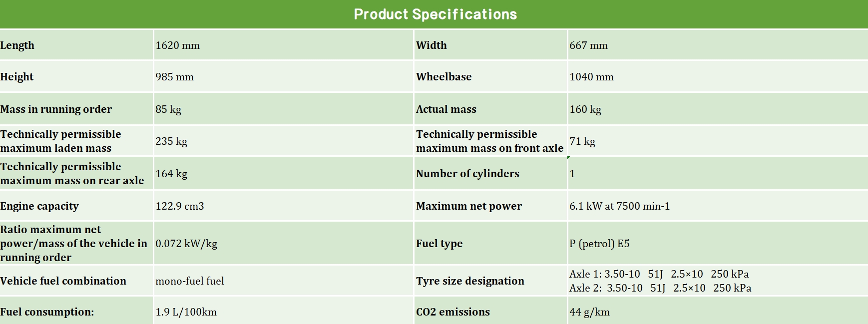Click the 6.1 kW at 7500 min-1 value
Image resolution: width=868 pixels, height=324 pixels.
(619, 206)
